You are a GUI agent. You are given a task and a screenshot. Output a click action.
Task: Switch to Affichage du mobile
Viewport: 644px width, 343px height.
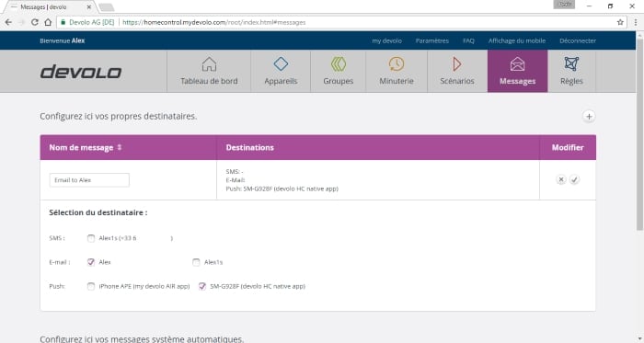click(517, 40)
